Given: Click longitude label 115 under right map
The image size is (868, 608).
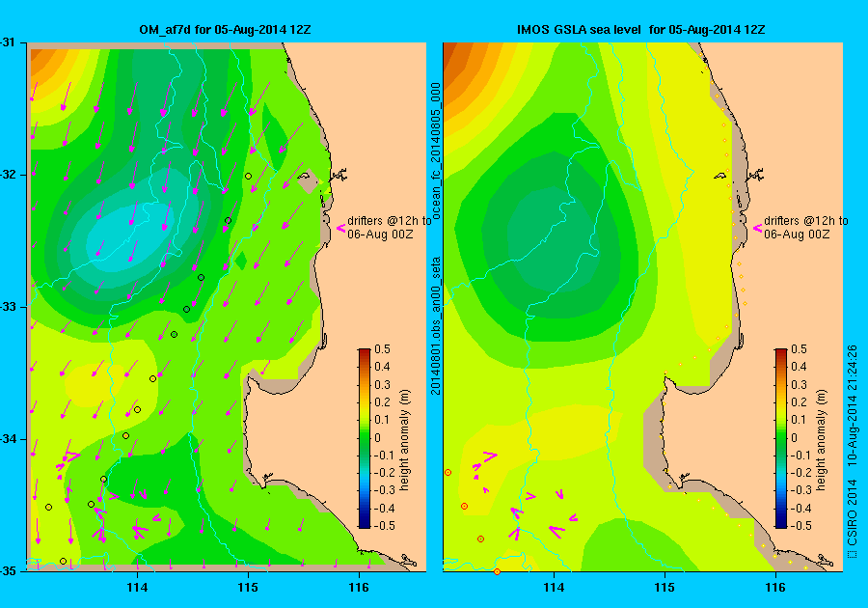Looking at the screenshot, I should [665, 588].
